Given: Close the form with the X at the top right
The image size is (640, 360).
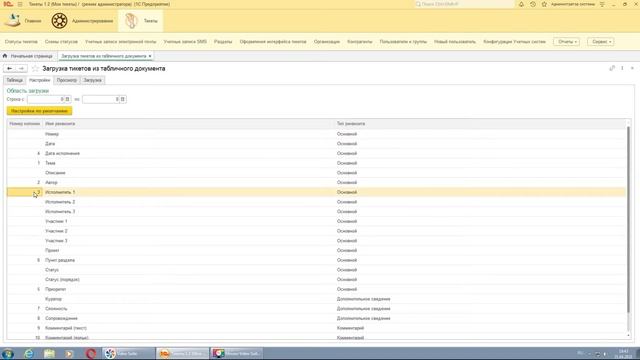Looking at the screenshot, I should (x=632, y=68).
